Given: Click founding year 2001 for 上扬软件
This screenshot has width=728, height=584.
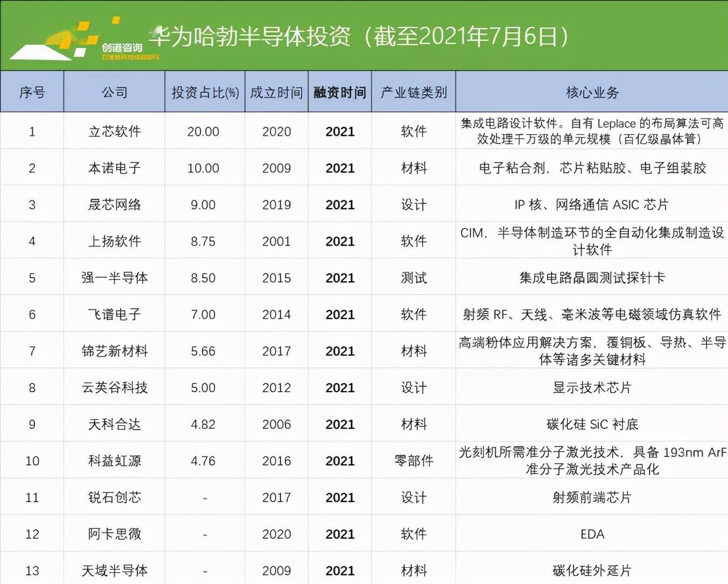Looking at the screenshot, I should [276, 241].
